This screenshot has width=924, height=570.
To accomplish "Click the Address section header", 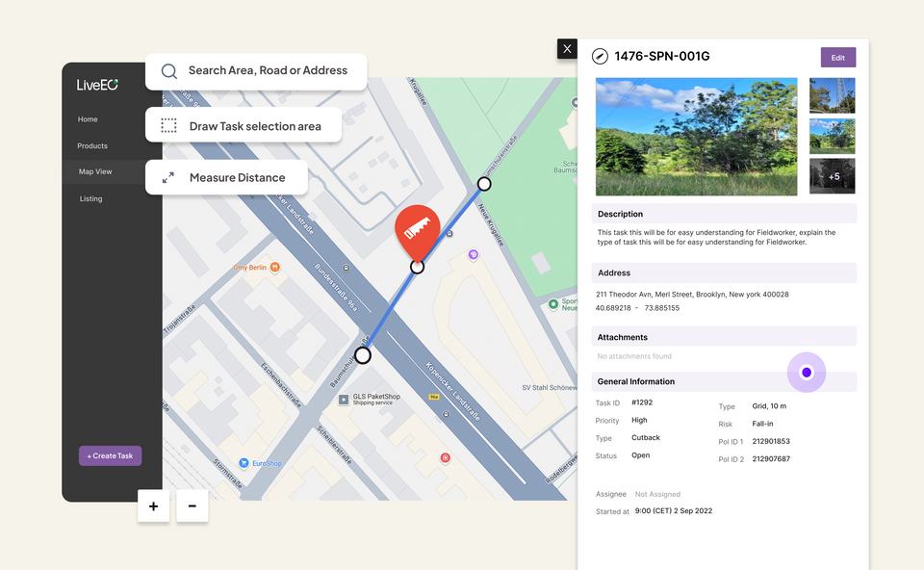I will point(724,272).
